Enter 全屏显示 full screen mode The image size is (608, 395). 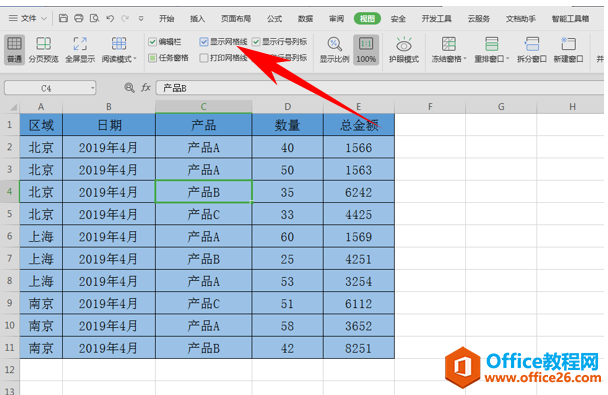tap(80, 49)
